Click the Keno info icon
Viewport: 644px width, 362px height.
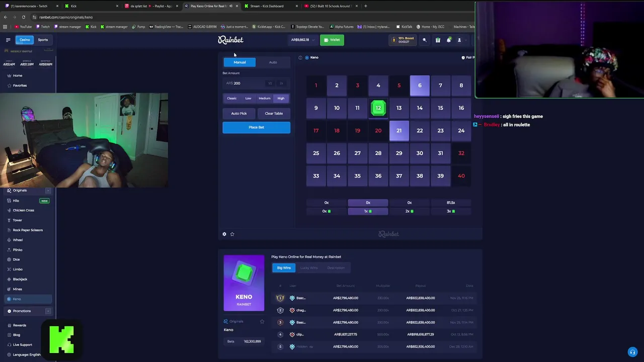300,57
